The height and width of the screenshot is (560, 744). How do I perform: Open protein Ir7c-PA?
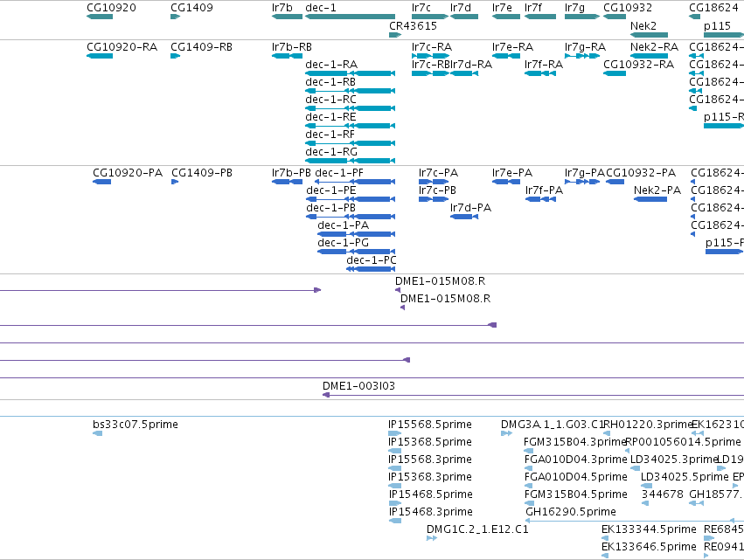(434, 182)
